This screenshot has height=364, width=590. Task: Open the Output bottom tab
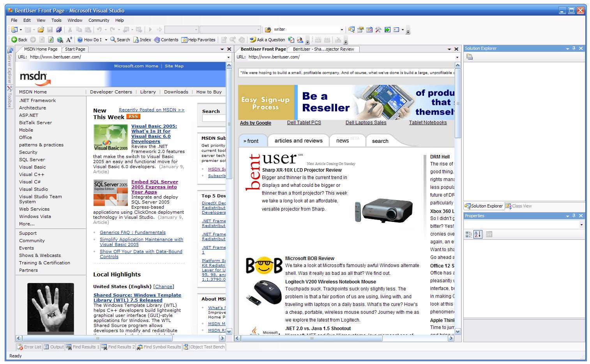(54, 347)
